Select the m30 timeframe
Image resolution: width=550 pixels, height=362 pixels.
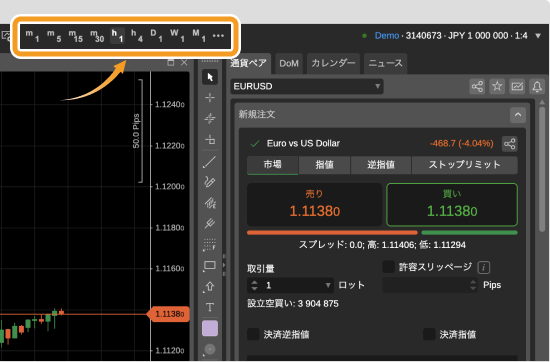pyautogui.click(x=97, y=36)
